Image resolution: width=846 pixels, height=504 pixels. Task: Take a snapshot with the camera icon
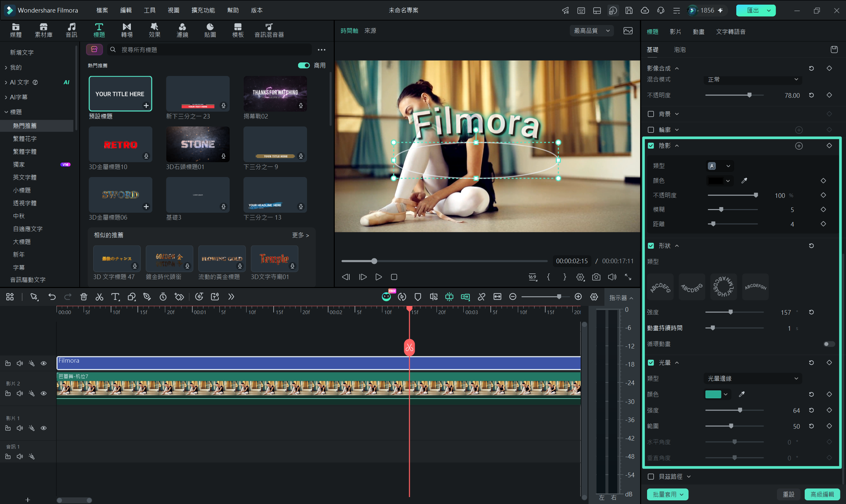pyautogui.click(x=596, y=277)
